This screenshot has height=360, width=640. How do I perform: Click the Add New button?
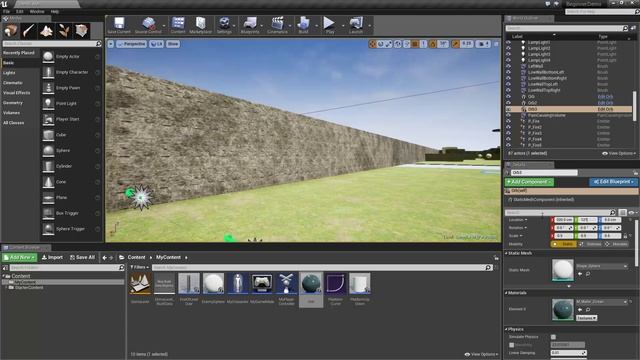click(19, 258)
